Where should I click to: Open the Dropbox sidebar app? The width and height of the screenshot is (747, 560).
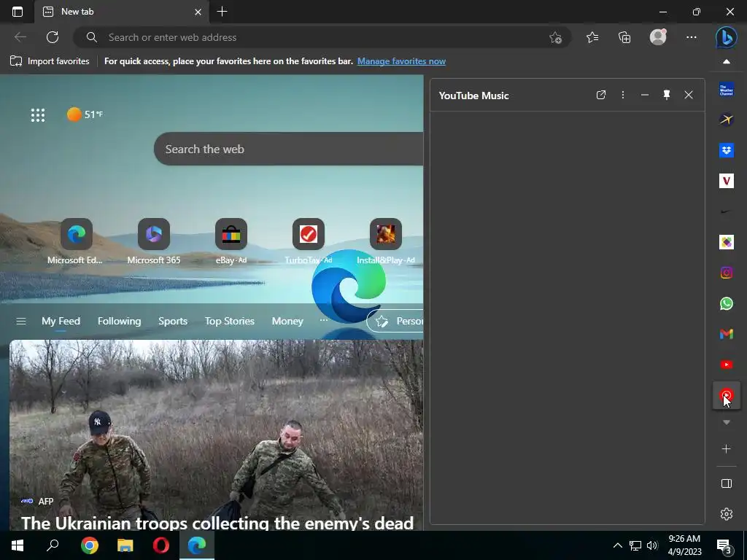[x=726, y=150]
